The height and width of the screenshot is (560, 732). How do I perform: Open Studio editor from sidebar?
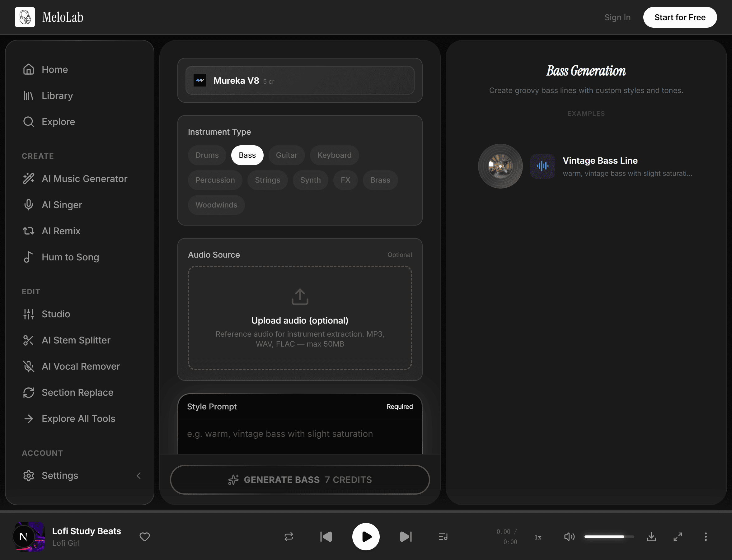(79, 314)
